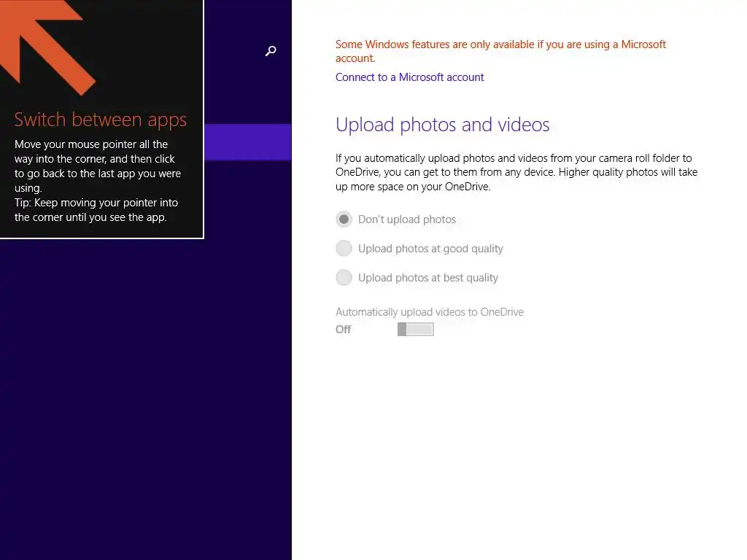
Task: Click the camera roll description paragraph
Action: (x=516, y=172)
